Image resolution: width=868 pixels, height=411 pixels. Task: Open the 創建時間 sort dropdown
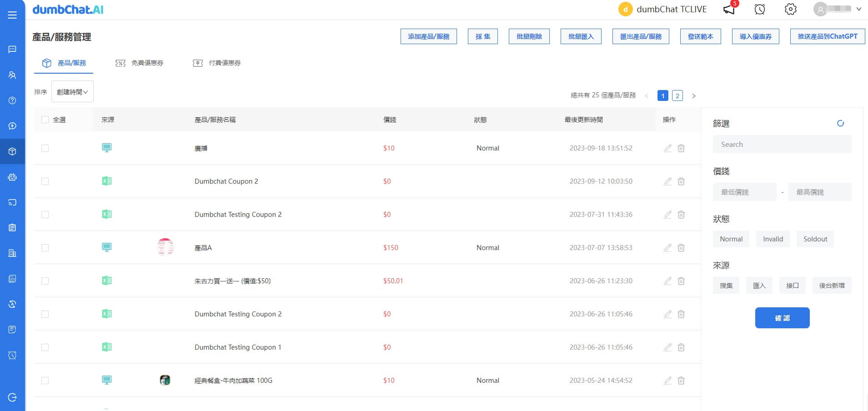[x=72, y=92]
